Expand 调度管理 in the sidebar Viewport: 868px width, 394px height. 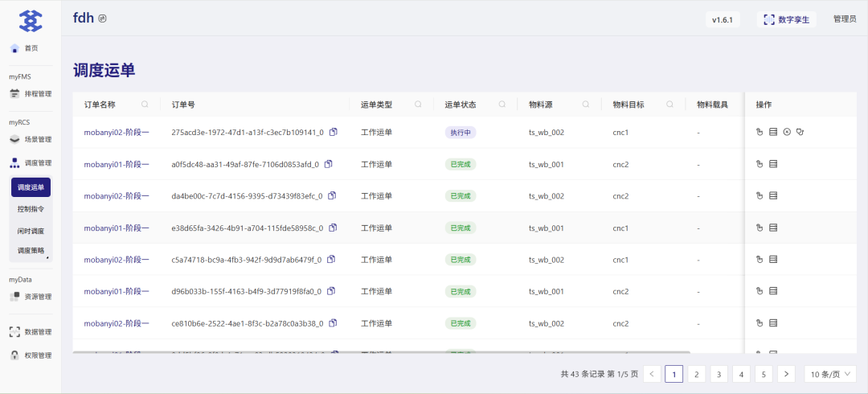point(31,162)
